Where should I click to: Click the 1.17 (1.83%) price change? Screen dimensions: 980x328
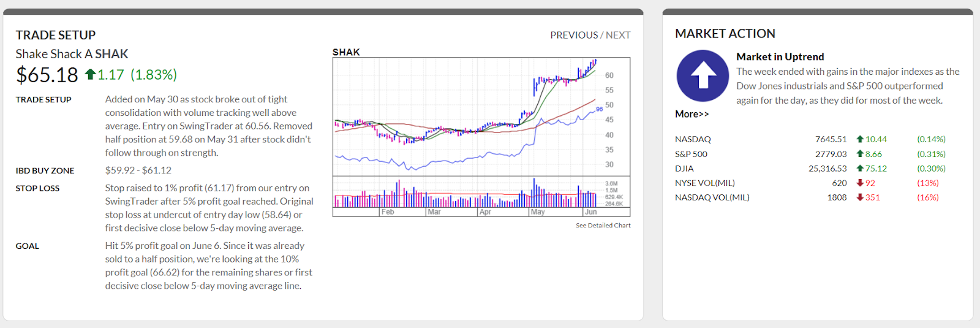pos(137,75)
